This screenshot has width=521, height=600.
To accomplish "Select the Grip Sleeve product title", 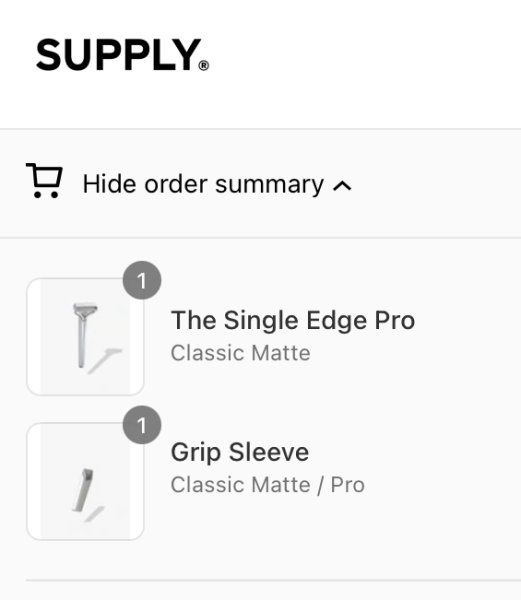I will tap(240, 453).
